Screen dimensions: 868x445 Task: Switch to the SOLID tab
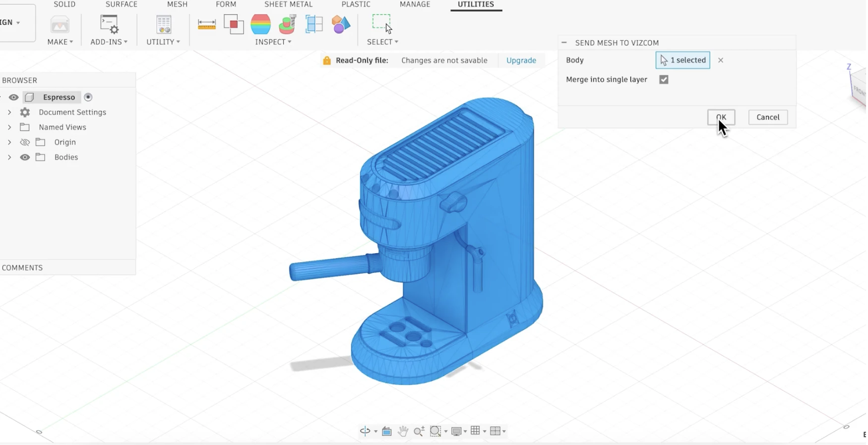click(64, 4)
